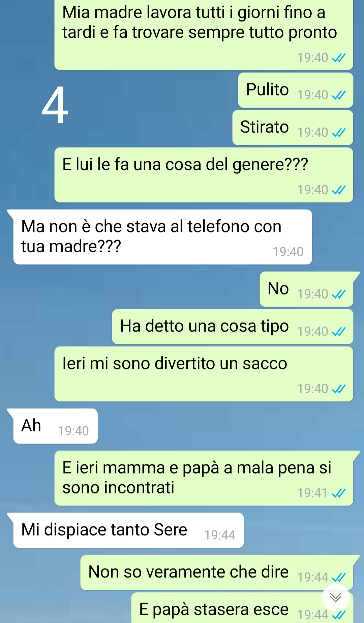The image size is (364, 623).
Task: Tap the 19:44 timestamp on 'Mi dispiace tanto Sere'
Action: 220,535
